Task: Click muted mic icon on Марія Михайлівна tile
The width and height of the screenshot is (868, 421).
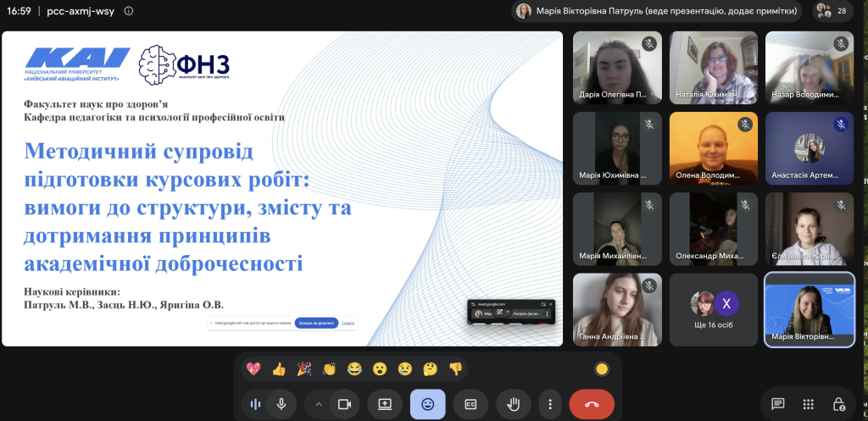Action: coord(648,205)
